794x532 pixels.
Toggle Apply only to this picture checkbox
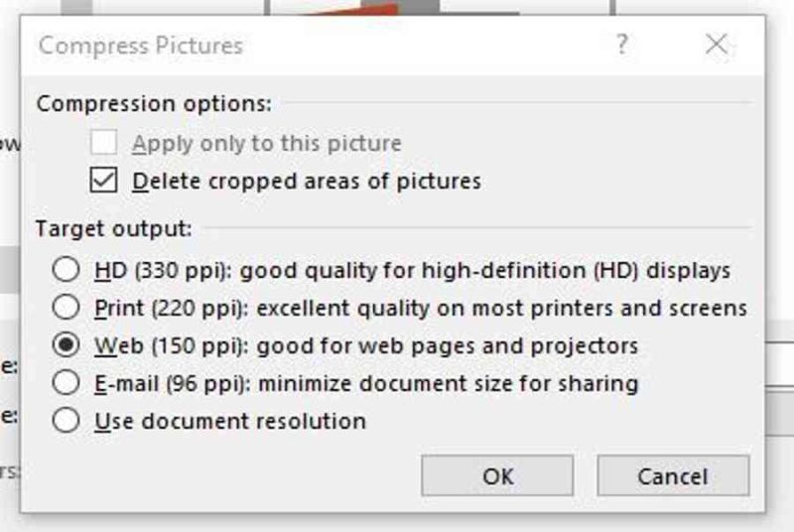[x=104, y=142]
